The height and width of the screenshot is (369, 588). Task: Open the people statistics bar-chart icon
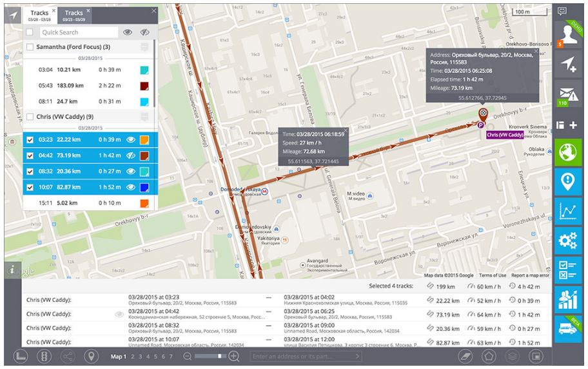[x=568, y=299]
